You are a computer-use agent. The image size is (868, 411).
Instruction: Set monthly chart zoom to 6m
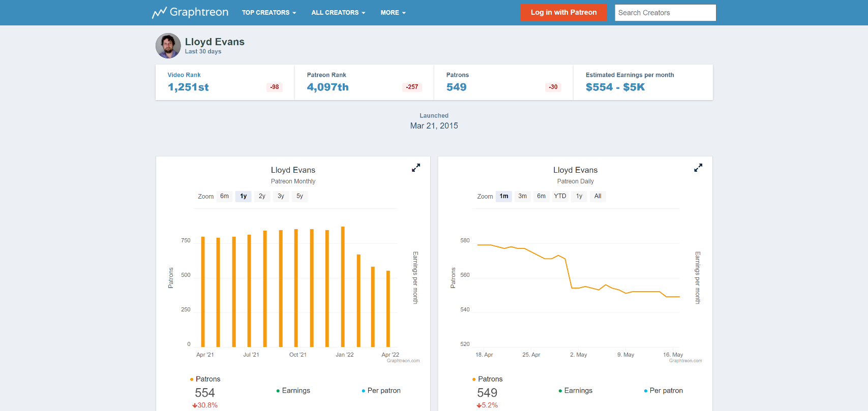point(224,196)
